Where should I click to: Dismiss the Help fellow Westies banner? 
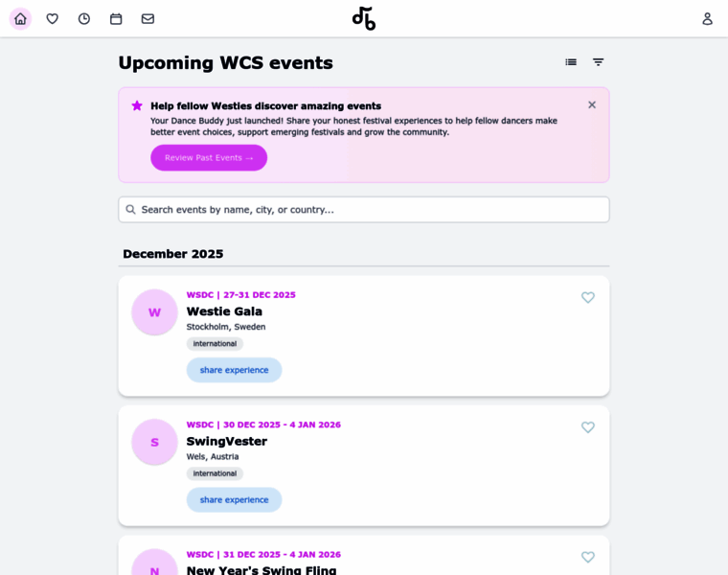pyautogui.click(x=592, y=104)
